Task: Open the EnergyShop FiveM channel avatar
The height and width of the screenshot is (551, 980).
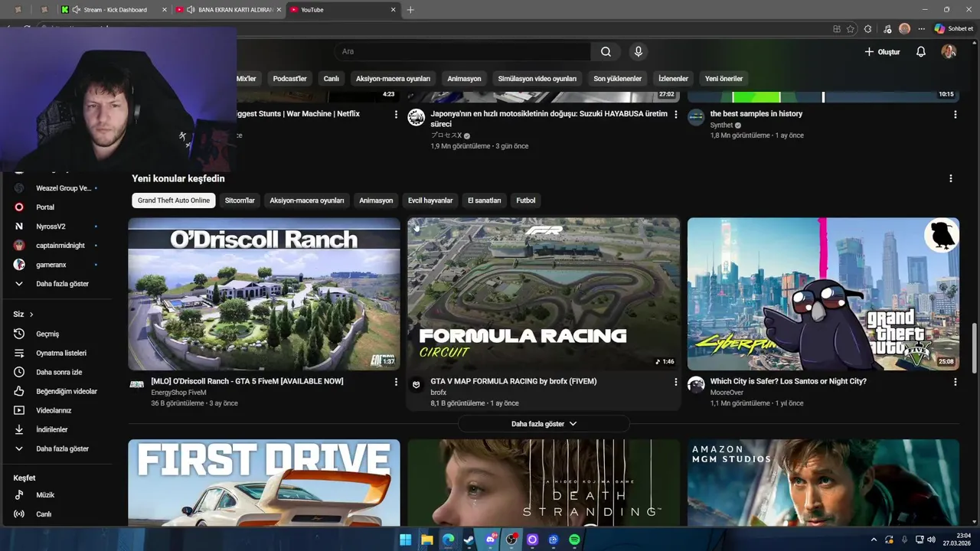Action: click(137, 384)
